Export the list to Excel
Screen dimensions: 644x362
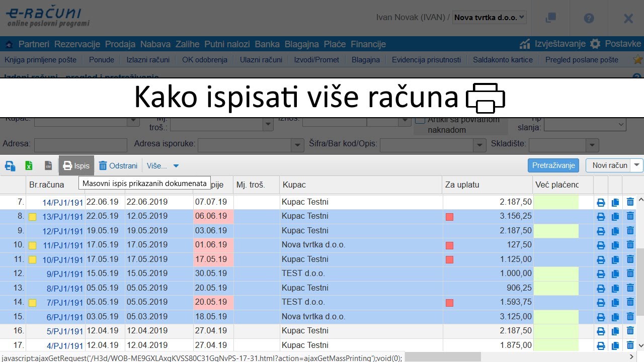click(x=29, y=165)
